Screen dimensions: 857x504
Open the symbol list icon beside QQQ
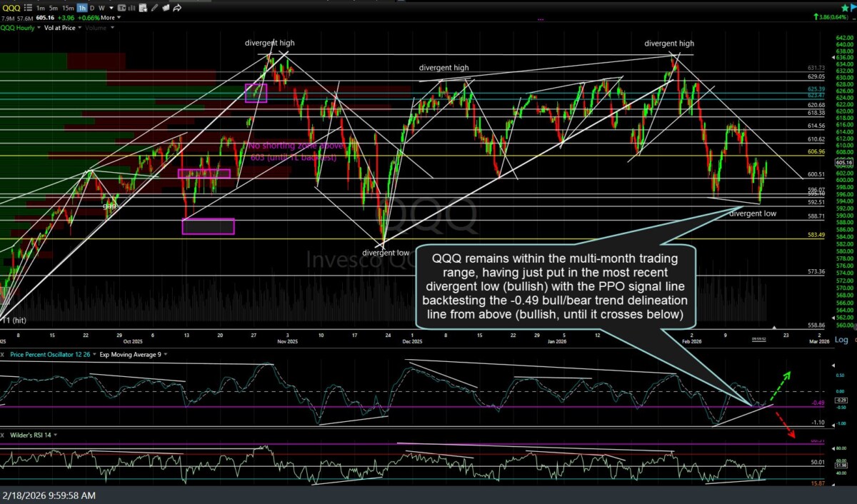(x=27, y=7)
